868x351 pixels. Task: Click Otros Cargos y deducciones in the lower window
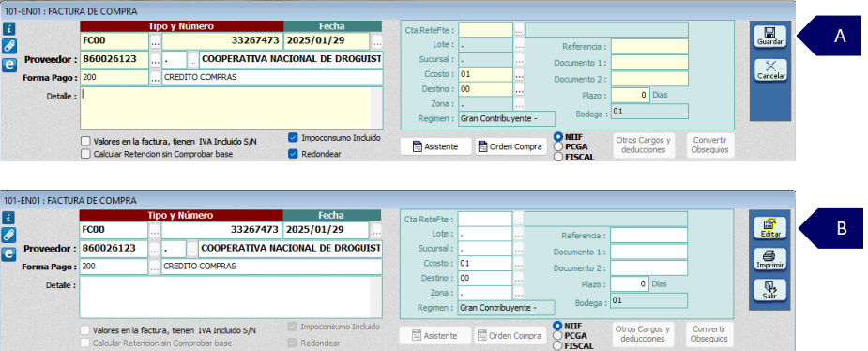(x=643, y=334)
